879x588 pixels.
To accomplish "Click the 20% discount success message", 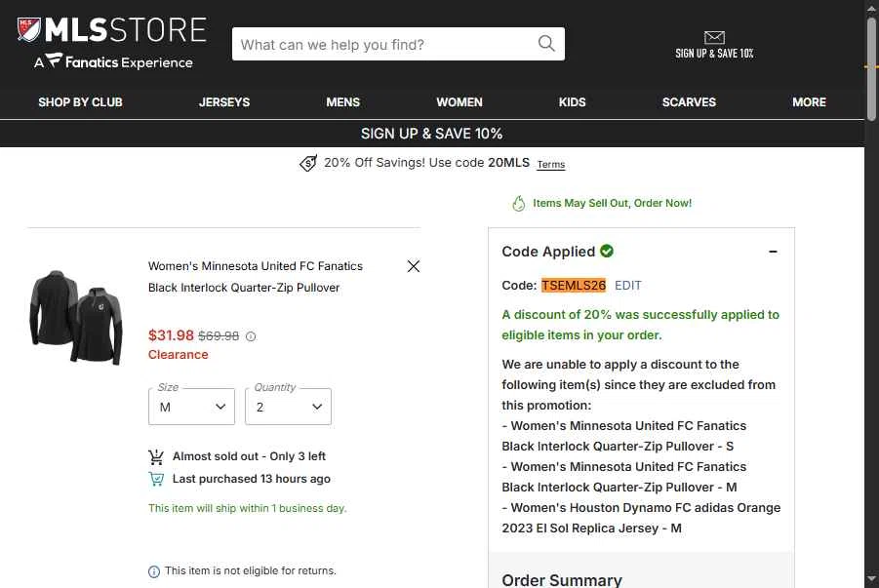I will click(641, 325).
